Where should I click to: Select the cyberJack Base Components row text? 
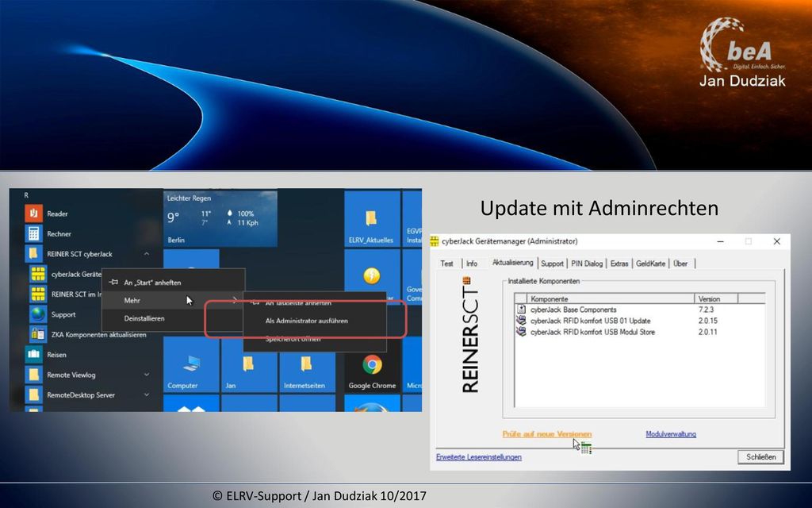(573, 310)
